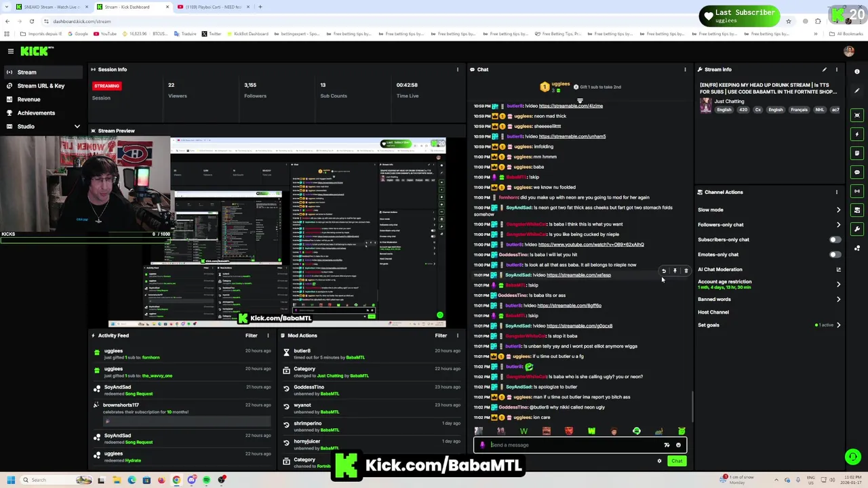The image size is (868, 488).
Task: Open Mod Actions Filter dropdown
Action: (x=441, y=335)
